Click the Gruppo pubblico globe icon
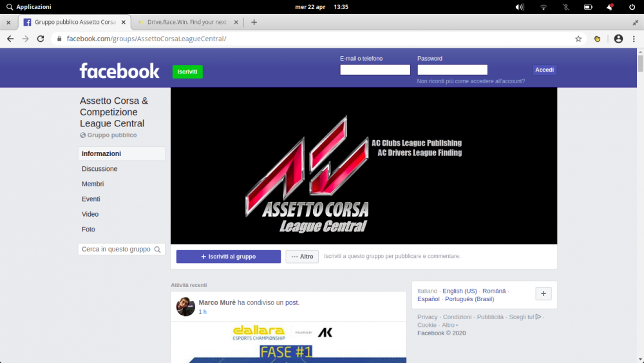 click(82, 135)
